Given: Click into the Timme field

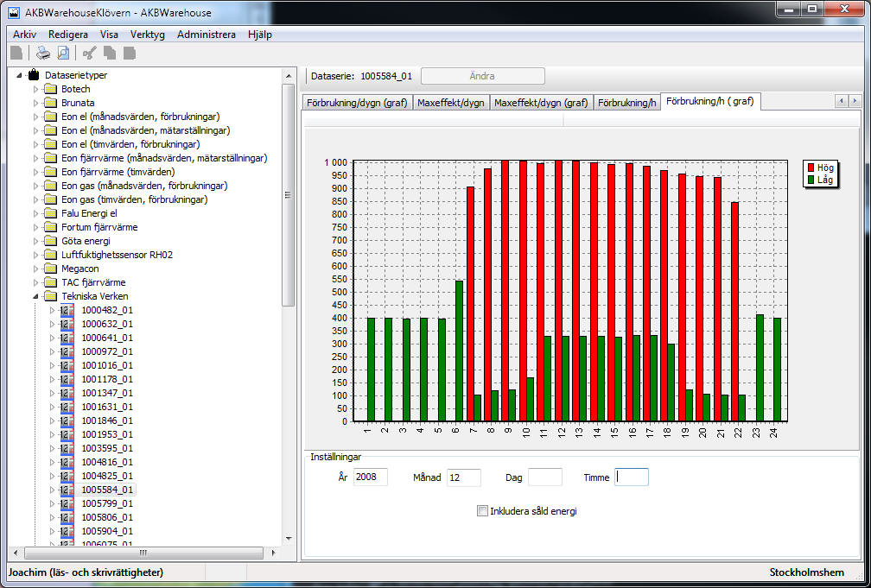Looking at the screenshot, I should [x=632, y=477].
